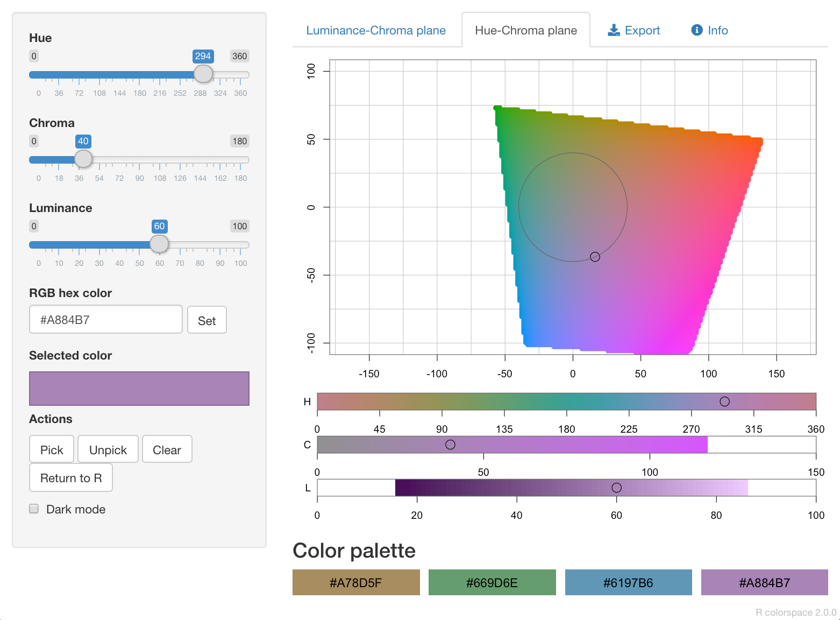Click the Chroma slider handle
The image size is (840, 620).
[83, 159]
